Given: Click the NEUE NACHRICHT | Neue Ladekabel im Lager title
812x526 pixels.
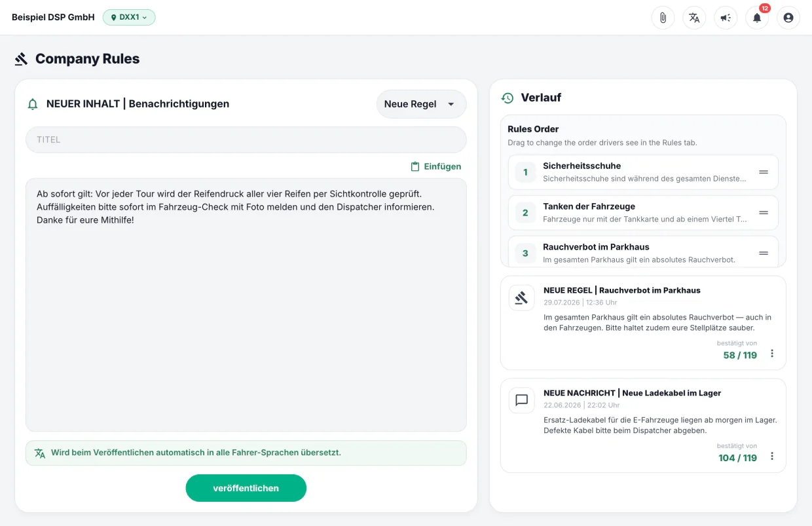Looking at the screenshot, I should click(x=632, y=393).
